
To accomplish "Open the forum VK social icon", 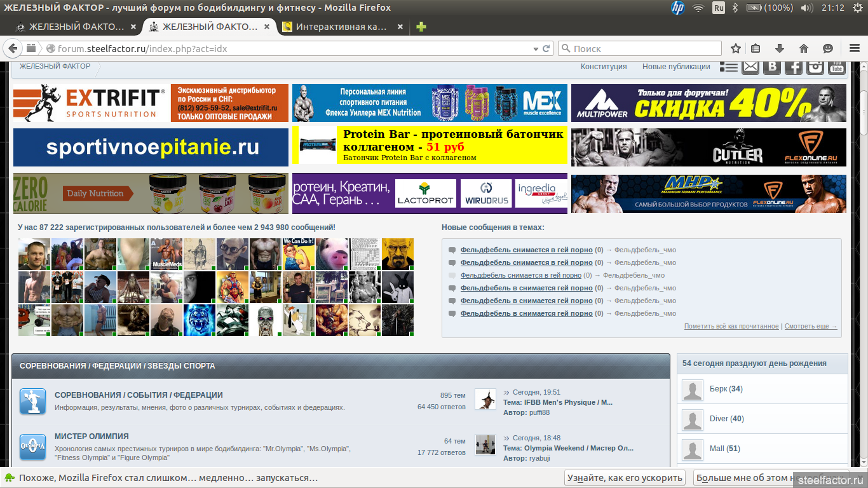I will (772, 67).
